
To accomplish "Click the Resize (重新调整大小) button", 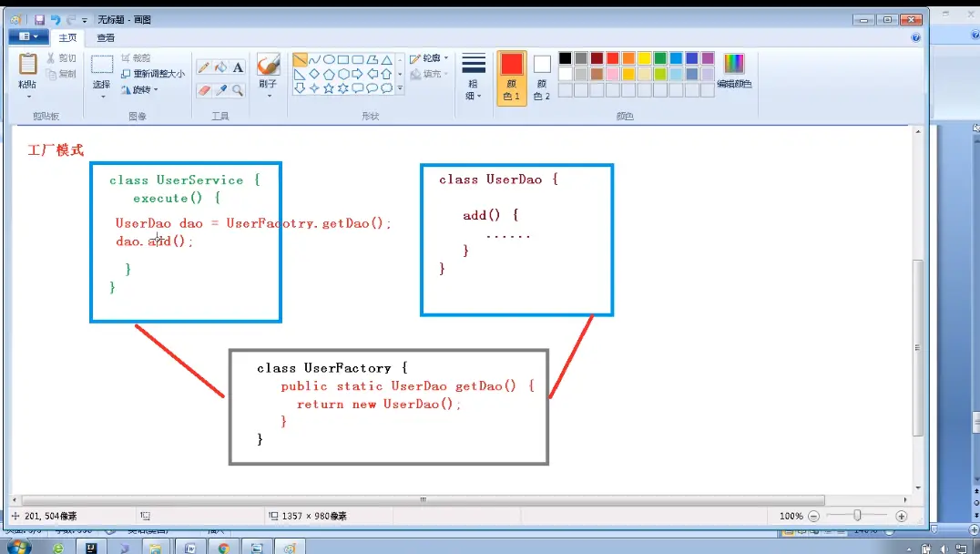I will point(153,74).
